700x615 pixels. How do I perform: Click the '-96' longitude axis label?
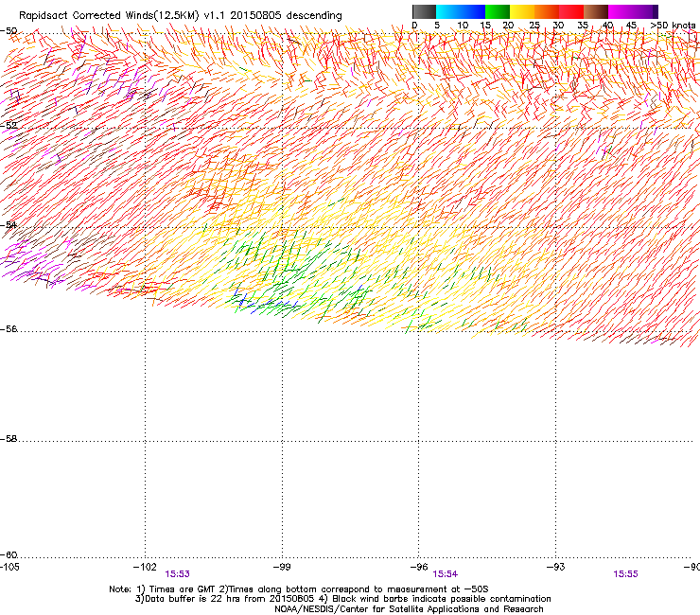tap(419, 567)
